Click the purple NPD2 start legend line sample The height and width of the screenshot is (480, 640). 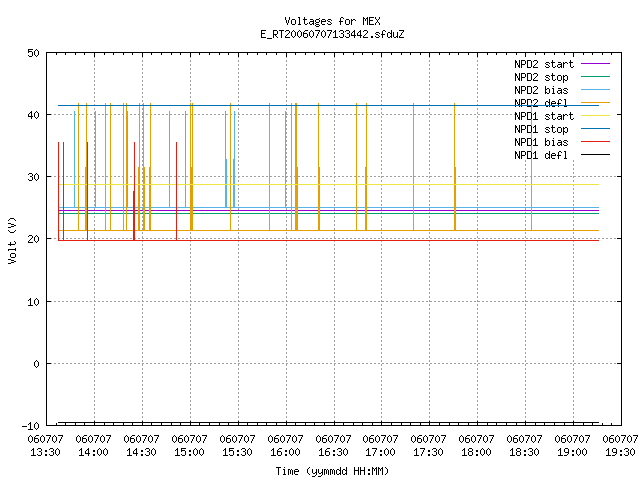point(595,64)
